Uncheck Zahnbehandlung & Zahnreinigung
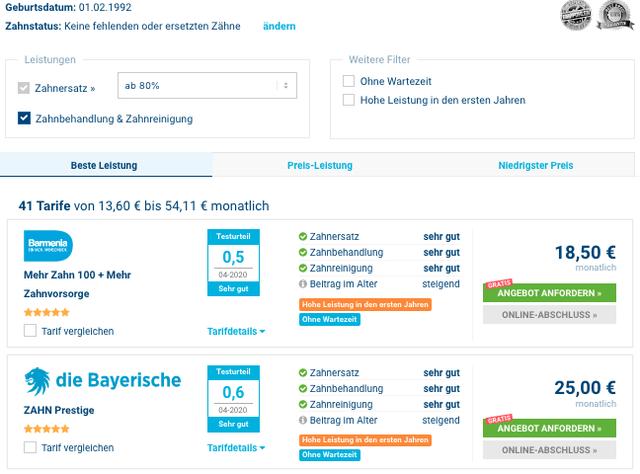The width and height of the screenshot is (640, 474). coord(24,118)
